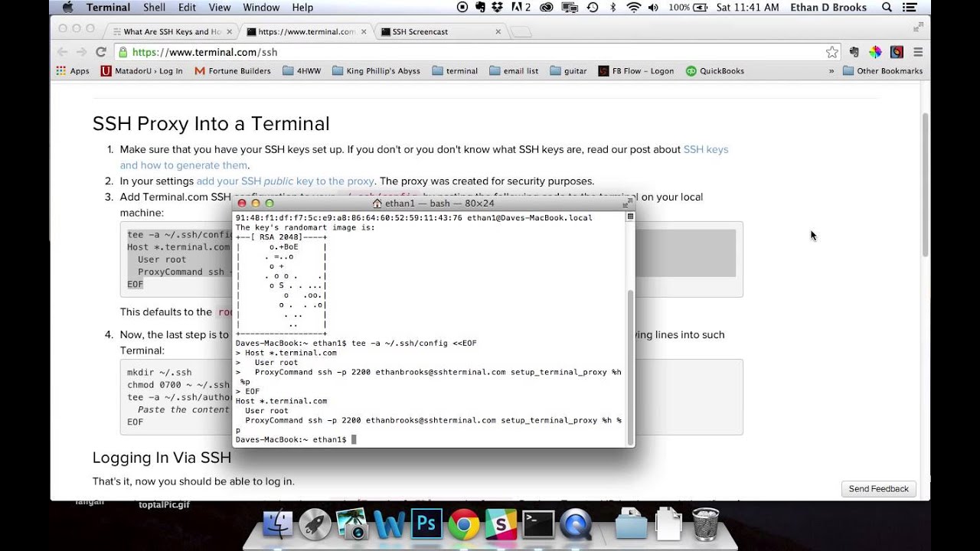This screenshot has height=551, width=980.
Task: Click the Bluetooth menu bar icon
Action: click(x=613, y=8)
